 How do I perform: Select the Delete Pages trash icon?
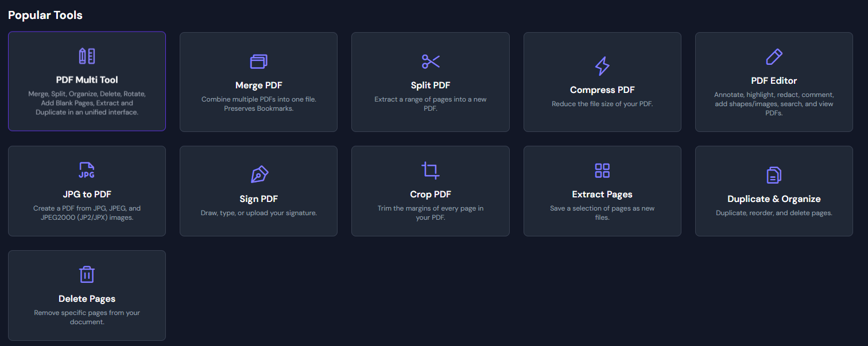[87, 275]
